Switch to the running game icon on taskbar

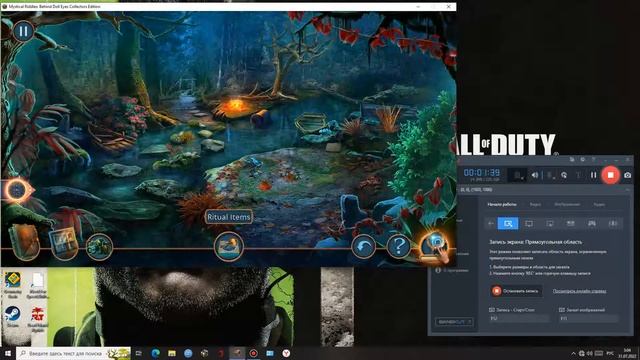point(237,353)
